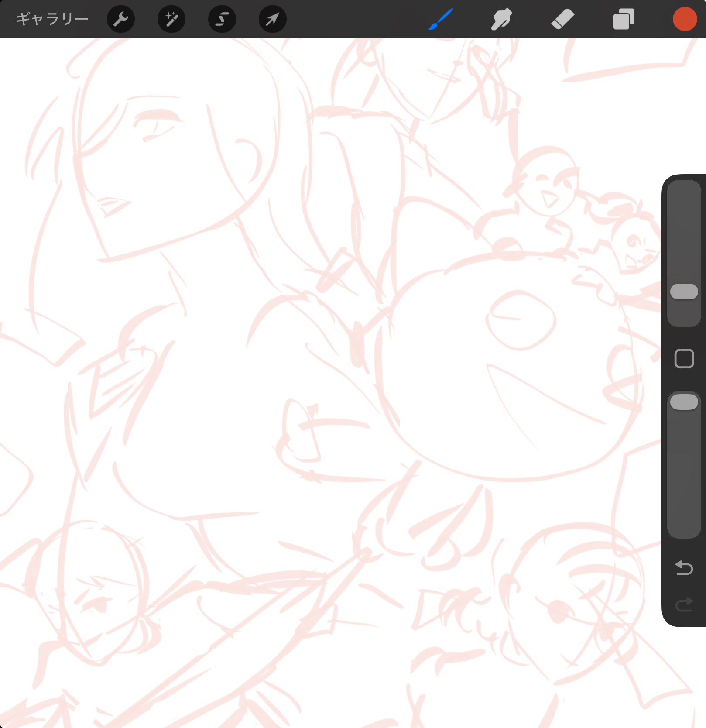Open the Layers panel

pyautogui.click(x=624, y=19)
